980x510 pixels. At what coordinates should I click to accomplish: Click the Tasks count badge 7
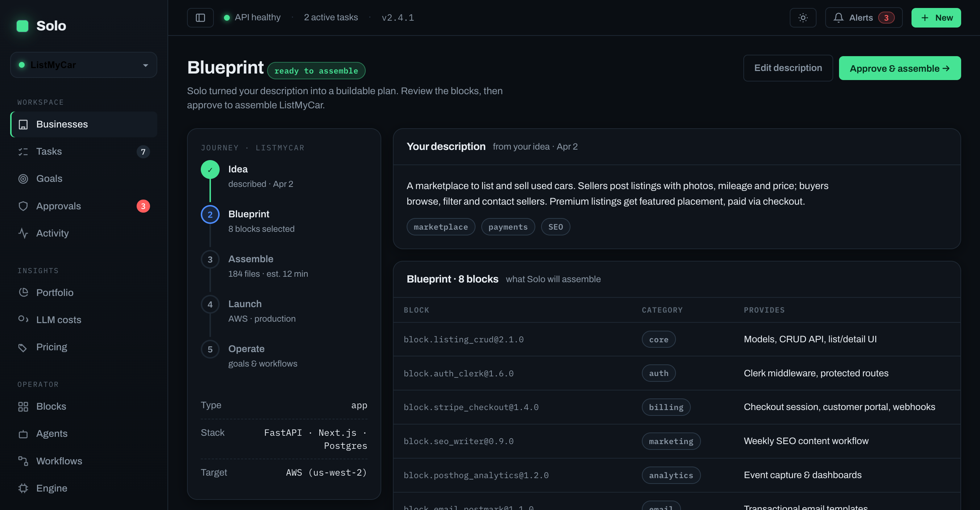143,152
